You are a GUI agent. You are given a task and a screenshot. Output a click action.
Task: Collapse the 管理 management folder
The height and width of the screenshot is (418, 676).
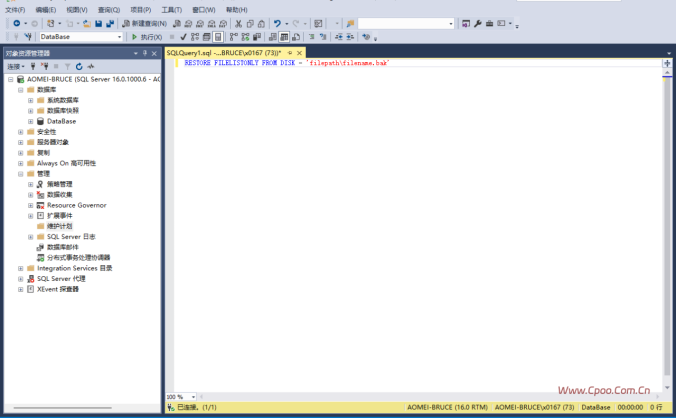pyautogui.click(x=20, y=174)
